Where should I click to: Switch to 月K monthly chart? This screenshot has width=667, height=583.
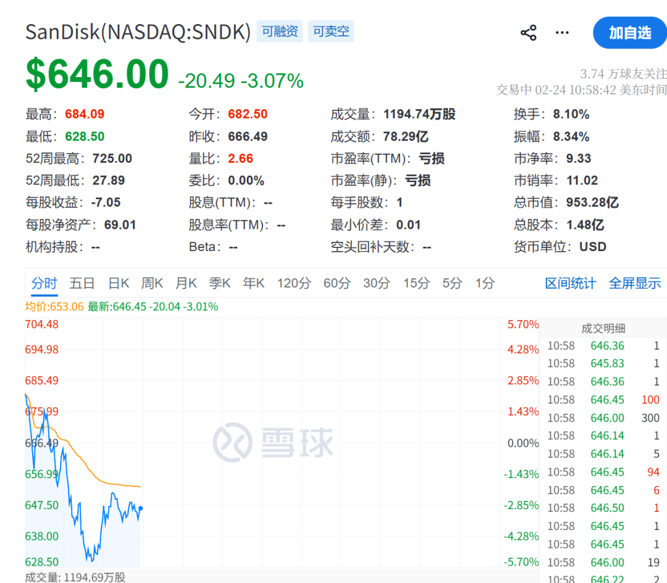[186, 283]
